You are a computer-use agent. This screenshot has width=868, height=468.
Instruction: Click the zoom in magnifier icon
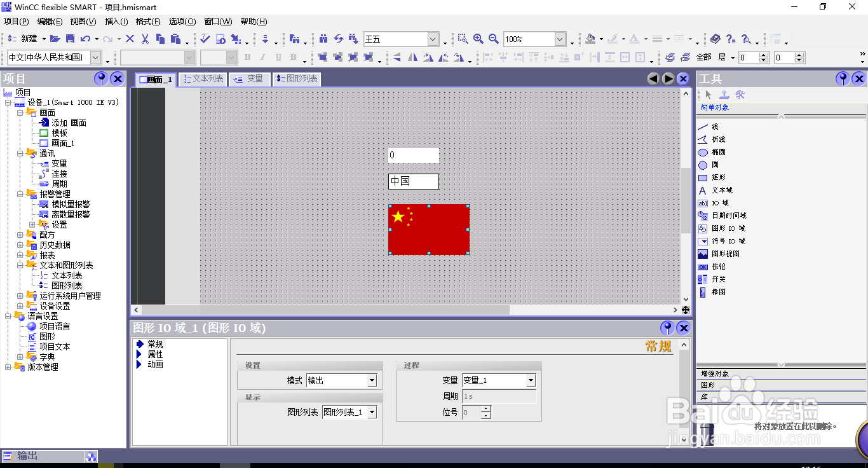[x=478, y=39]
